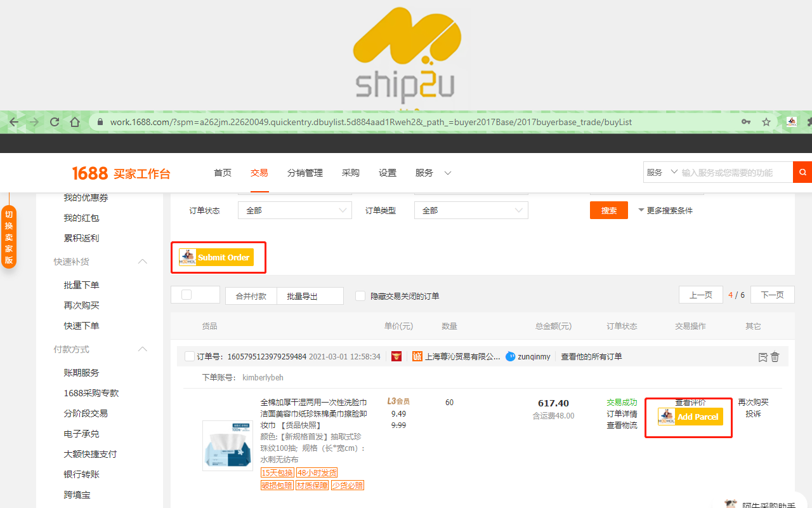The width and height of the screenshot is (812, 508).
Task: Open seller 上海尊沁贸易有限公 link
Action: point(462,357)
